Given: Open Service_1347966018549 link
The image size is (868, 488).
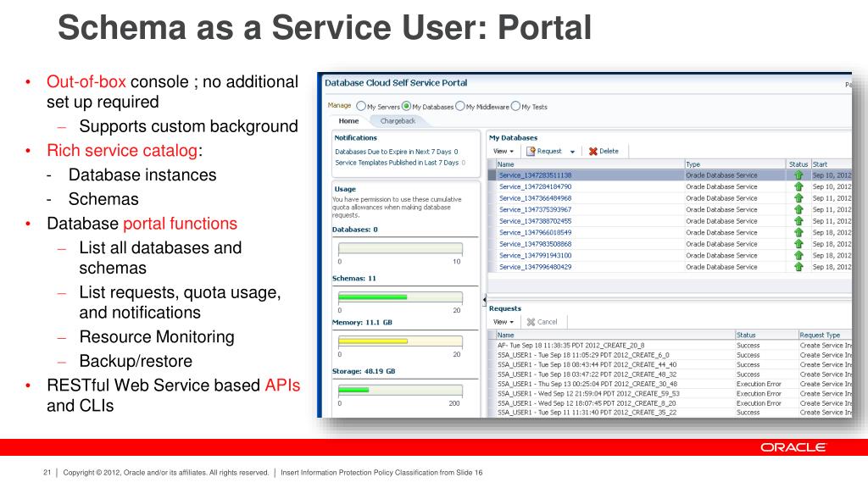Looking at the screenshot, I should 535,232.
